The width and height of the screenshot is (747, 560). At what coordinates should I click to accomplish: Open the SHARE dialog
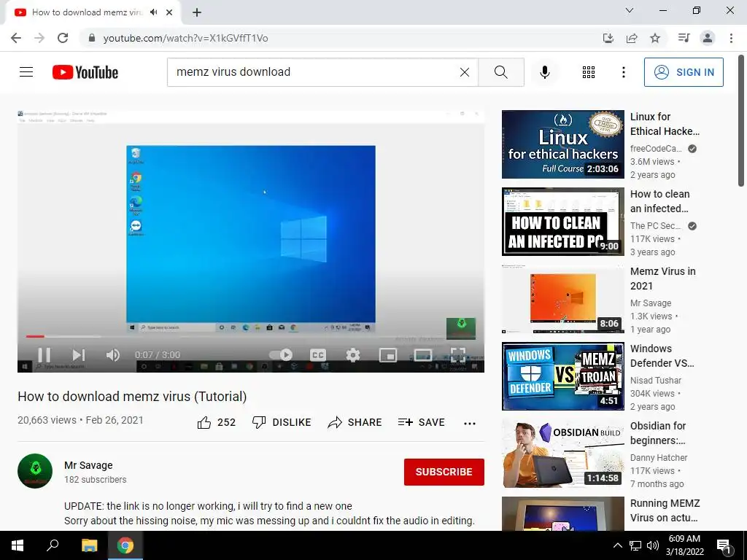pyautogui.click(x=355, y=422)
